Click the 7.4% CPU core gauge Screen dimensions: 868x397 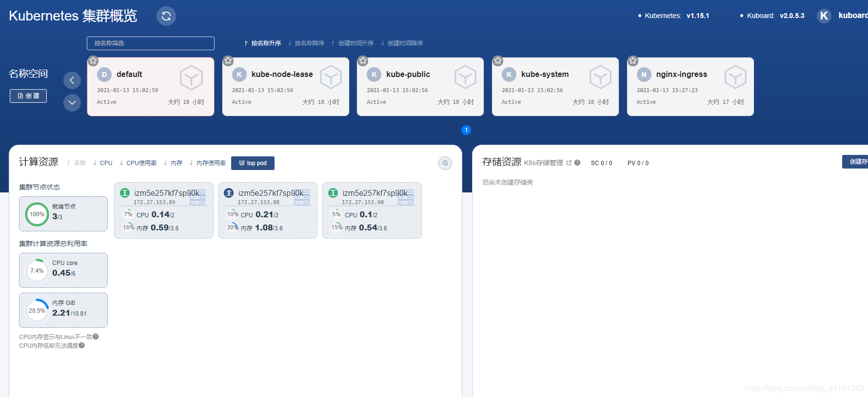[37, 271]
